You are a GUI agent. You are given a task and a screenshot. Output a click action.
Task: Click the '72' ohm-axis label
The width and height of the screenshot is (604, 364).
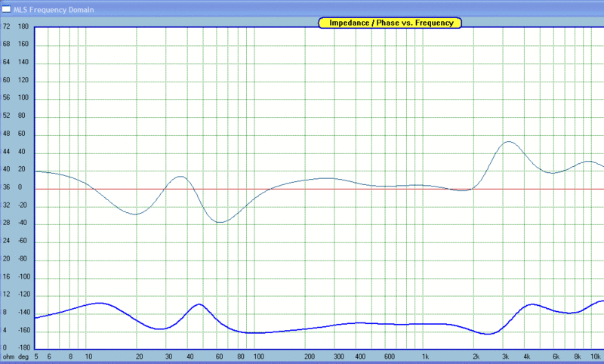pos(7,26)
